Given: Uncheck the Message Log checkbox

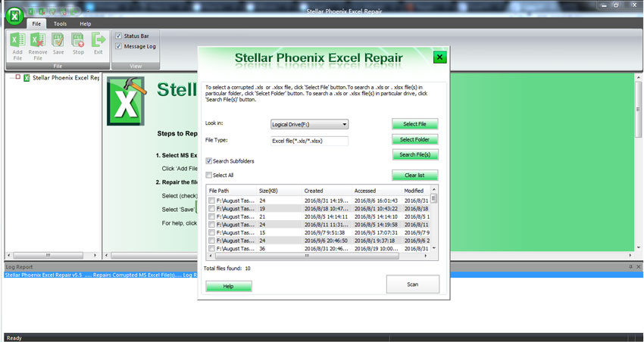Looking at the screenshot, I should click(118, 46).
